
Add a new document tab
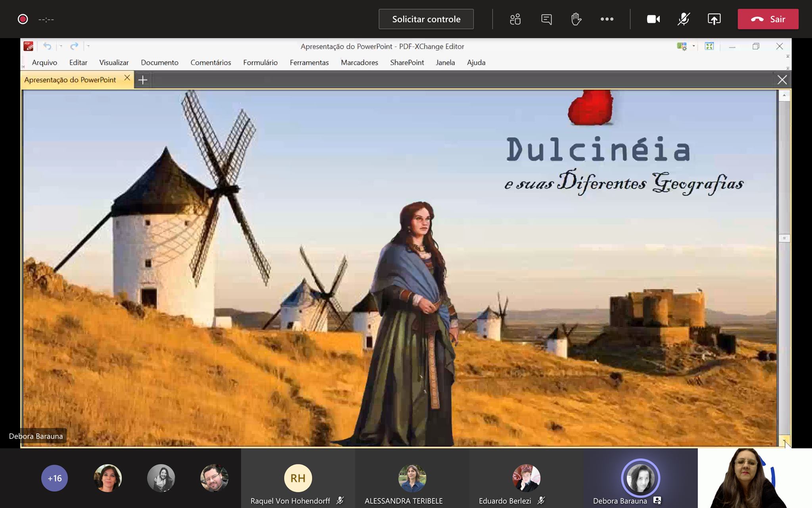(x=143, y=80)
